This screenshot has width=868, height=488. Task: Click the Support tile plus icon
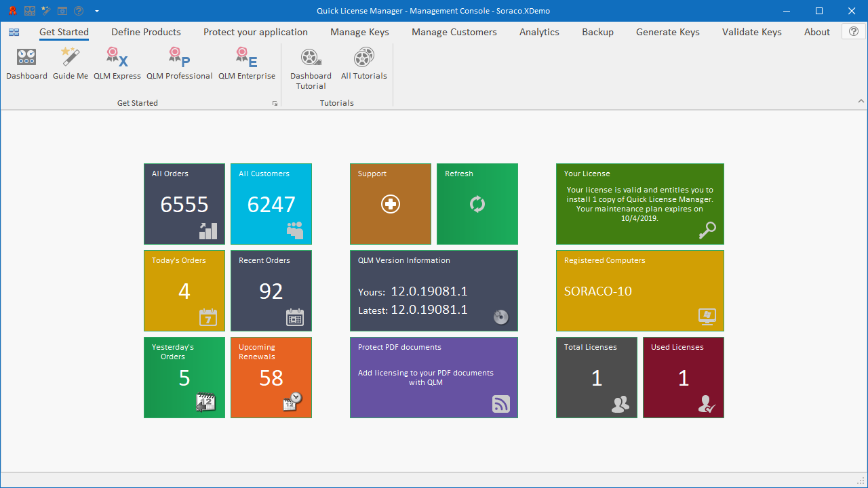(391, 204)
